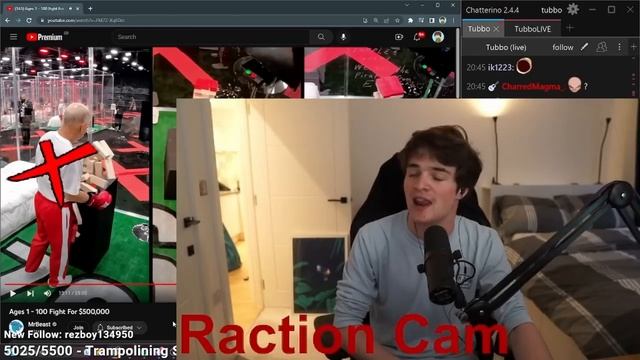The width and height of the screenshot is (640, 360).
Task: Play the YouTube video
Action: click(x=13, y=293)
